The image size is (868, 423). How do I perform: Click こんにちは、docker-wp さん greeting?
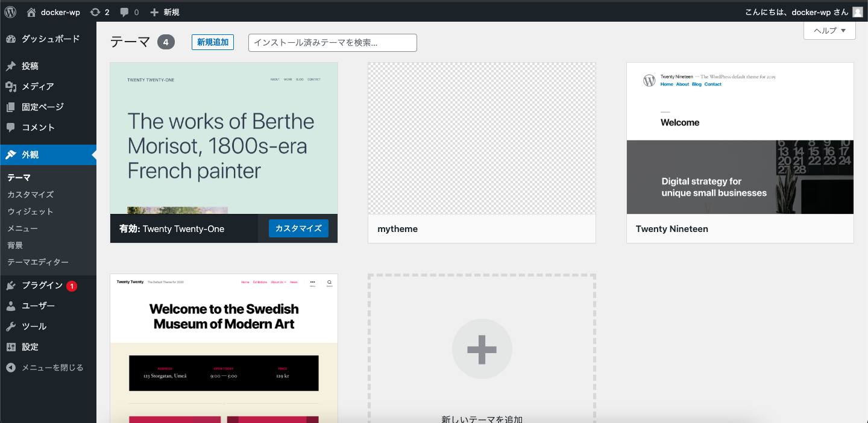797,12
